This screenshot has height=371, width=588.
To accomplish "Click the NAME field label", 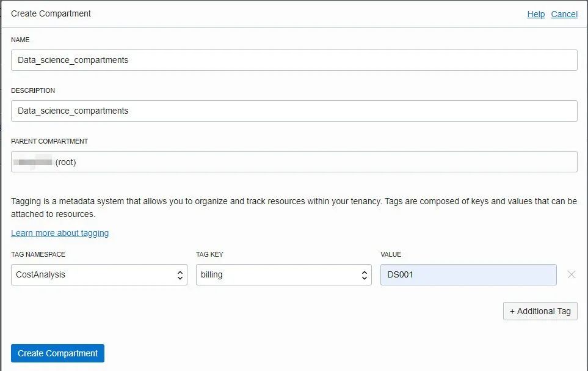I will [20, 40].
